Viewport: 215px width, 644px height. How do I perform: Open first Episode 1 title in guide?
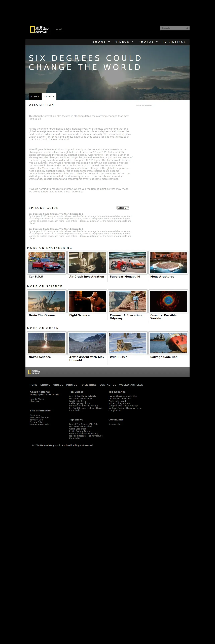(56, 214)
